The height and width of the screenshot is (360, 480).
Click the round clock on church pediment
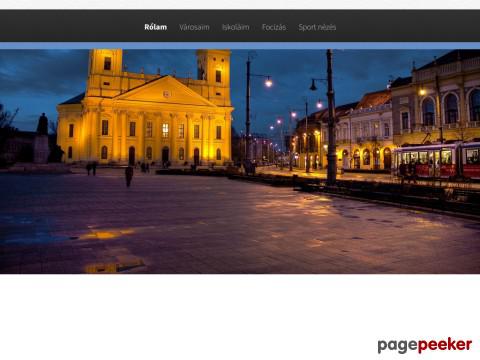(166, 94)
